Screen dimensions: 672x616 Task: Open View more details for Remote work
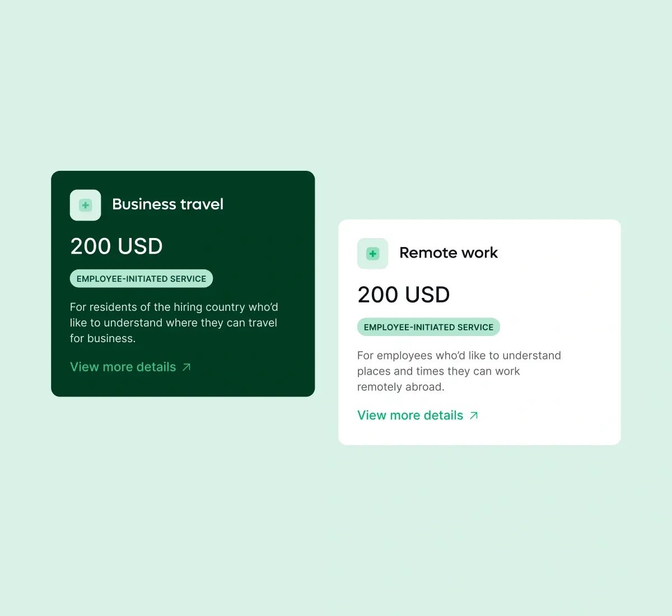click(410, 416)
